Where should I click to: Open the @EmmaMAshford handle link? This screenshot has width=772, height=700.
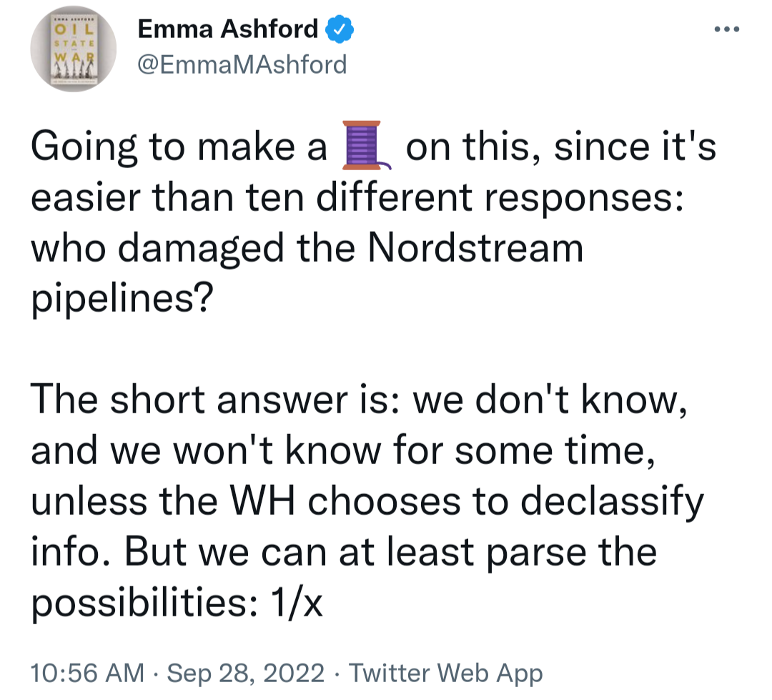tap(242, 64)
